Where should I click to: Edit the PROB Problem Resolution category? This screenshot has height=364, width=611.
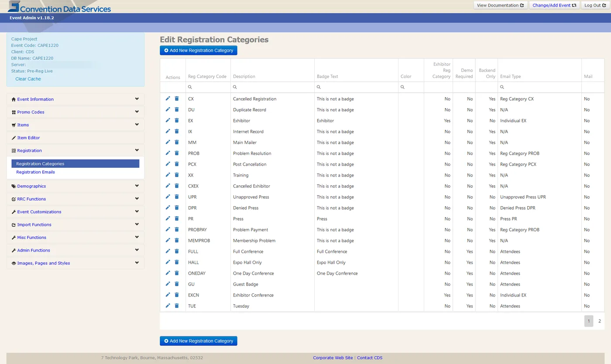pos(168,153)
